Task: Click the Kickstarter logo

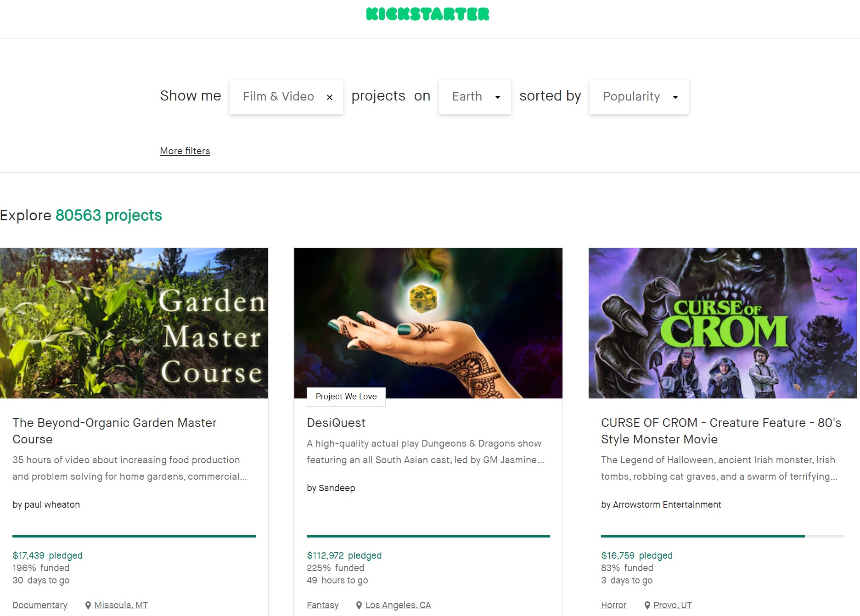Action: tap(427, 14)
